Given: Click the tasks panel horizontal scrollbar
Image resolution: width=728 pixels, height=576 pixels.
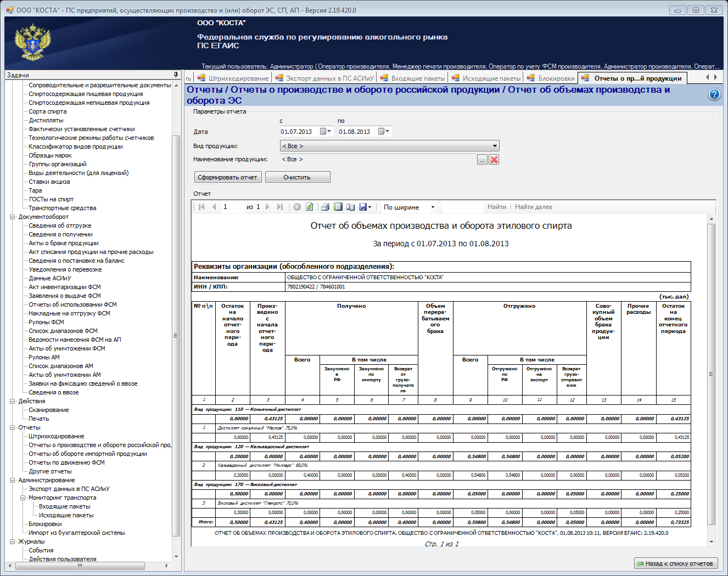Looking at the screenshot, I should point(80,565).
